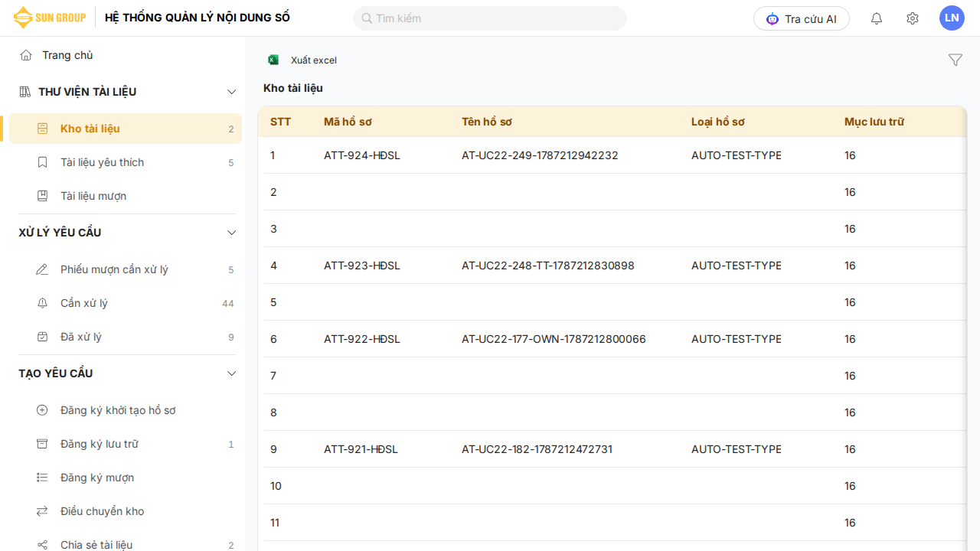Screen dimensions: 980x551
Task: Click record code ATT-921-HĐSL
Action: (361, 449)
